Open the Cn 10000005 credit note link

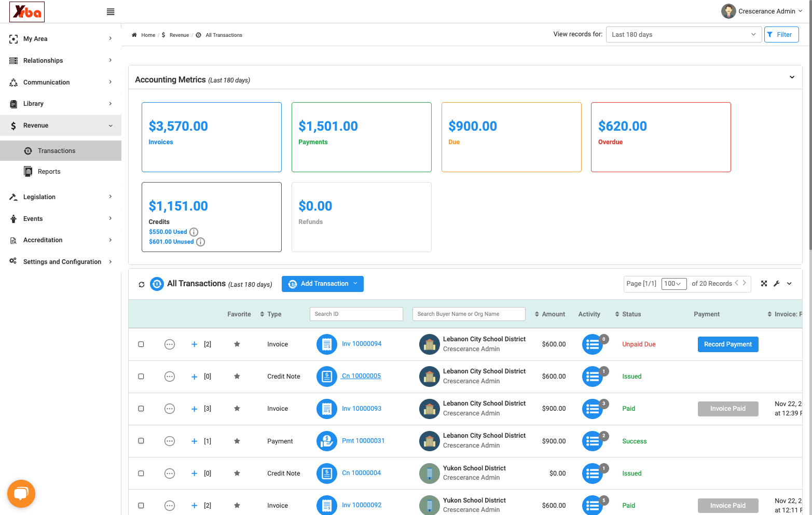tap(361, 376)
